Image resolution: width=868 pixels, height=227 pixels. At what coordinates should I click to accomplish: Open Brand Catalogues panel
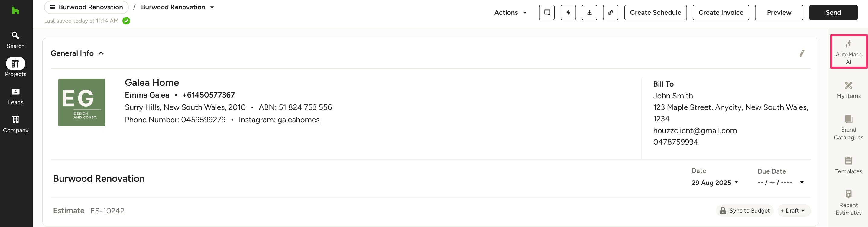tap(848, 127)
